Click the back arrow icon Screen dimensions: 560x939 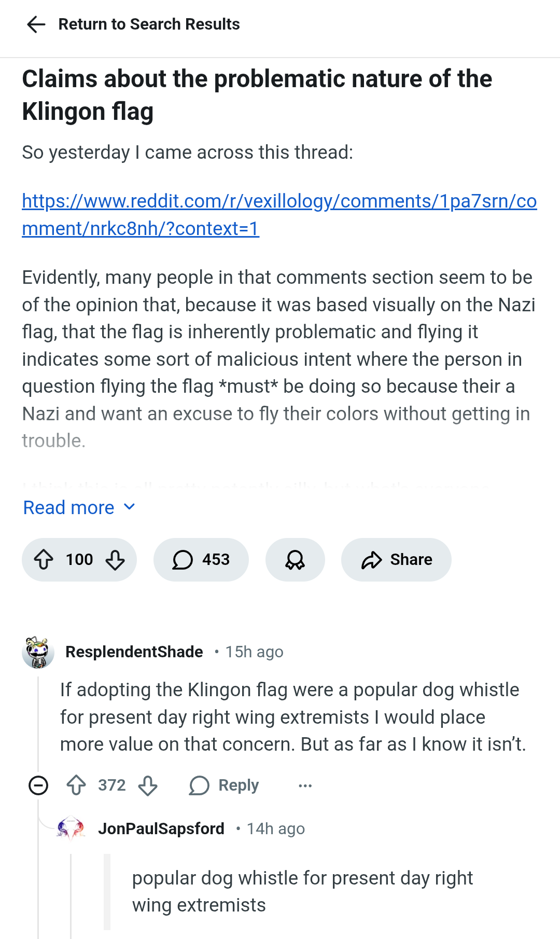[36, 24]
